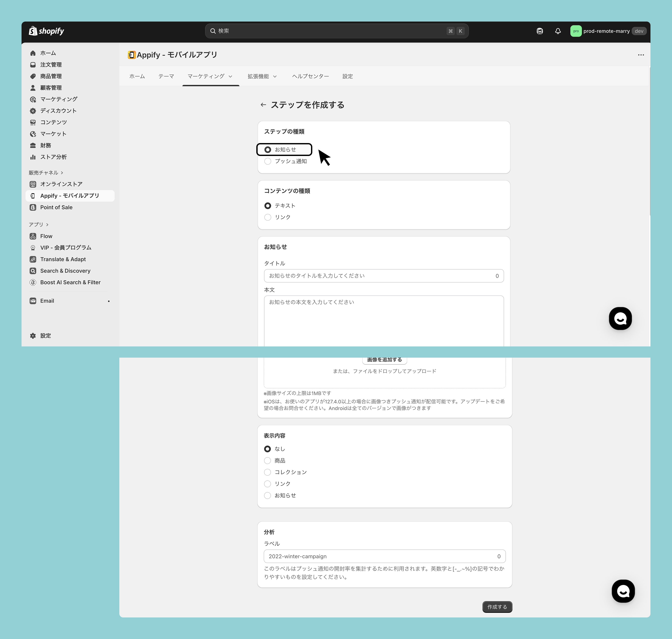Image resolution: width=672 pixels, height=639 pixels.
Task: Open the Sidekick assistant icon in top bar
Action: [540, 31]
